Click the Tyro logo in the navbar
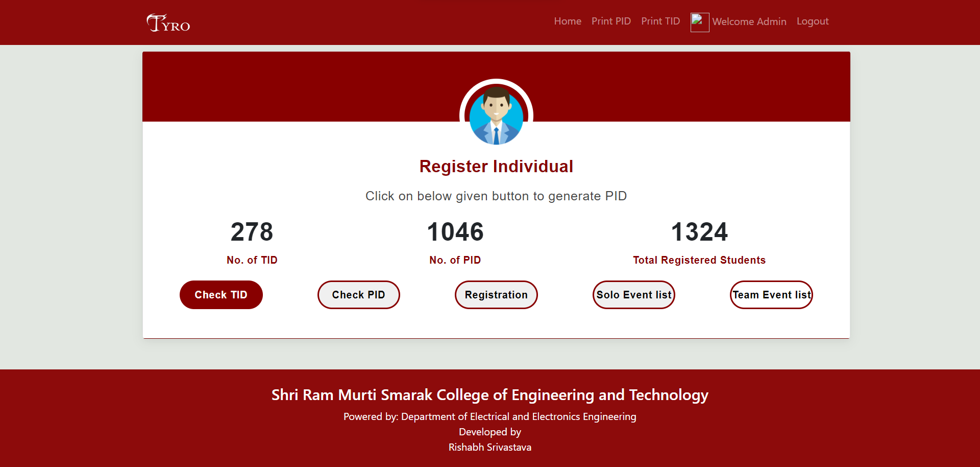980x467 pixels. tap(168, 22)
